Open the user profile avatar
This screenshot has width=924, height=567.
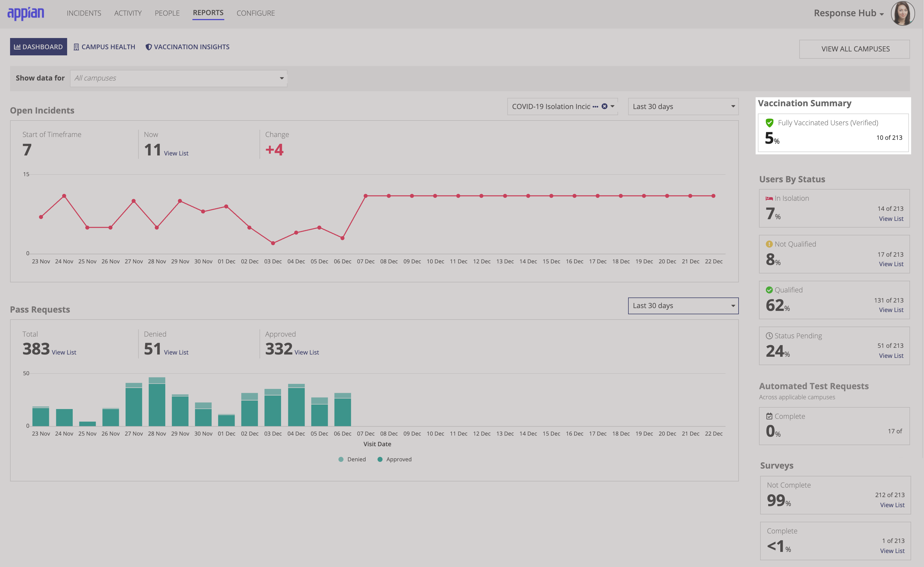click(903, 13)
